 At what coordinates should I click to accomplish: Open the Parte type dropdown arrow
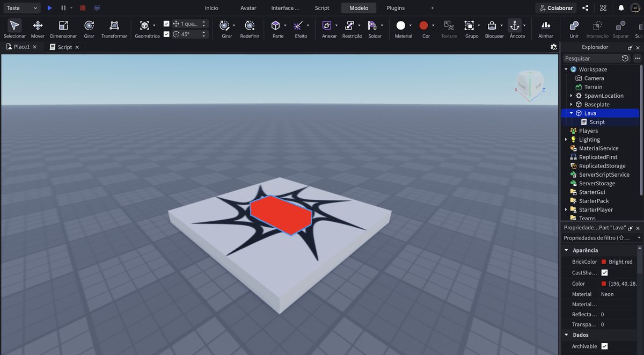pyautogui.click(x=286, y=25)
